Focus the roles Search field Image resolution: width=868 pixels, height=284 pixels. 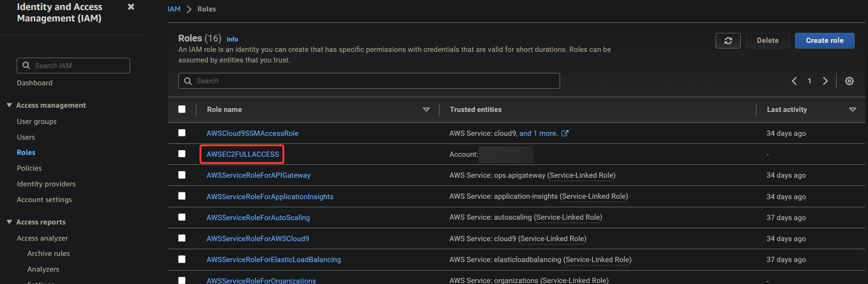pyautogui.click(x=369, y=81)
